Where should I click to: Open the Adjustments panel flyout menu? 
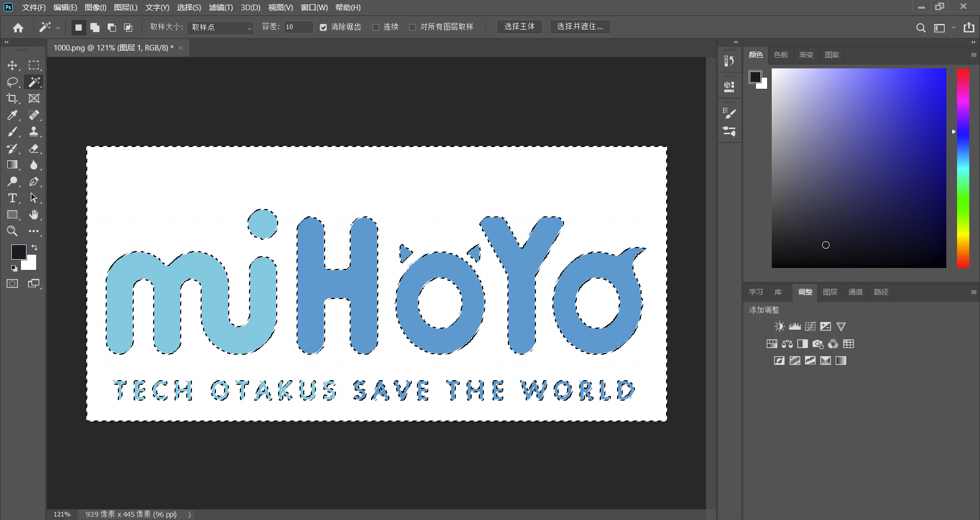[x=973, y=292]
